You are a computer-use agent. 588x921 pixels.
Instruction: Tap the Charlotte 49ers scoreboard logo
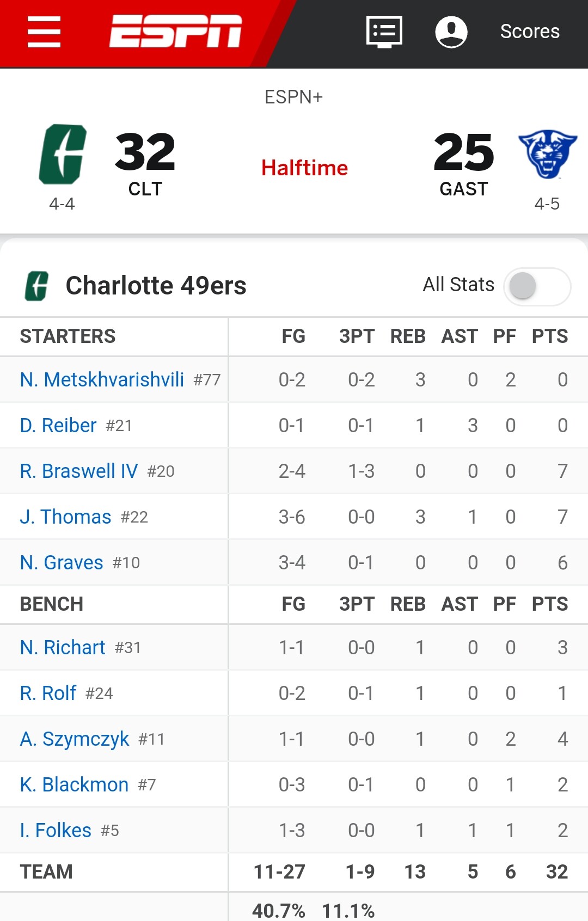63,155
